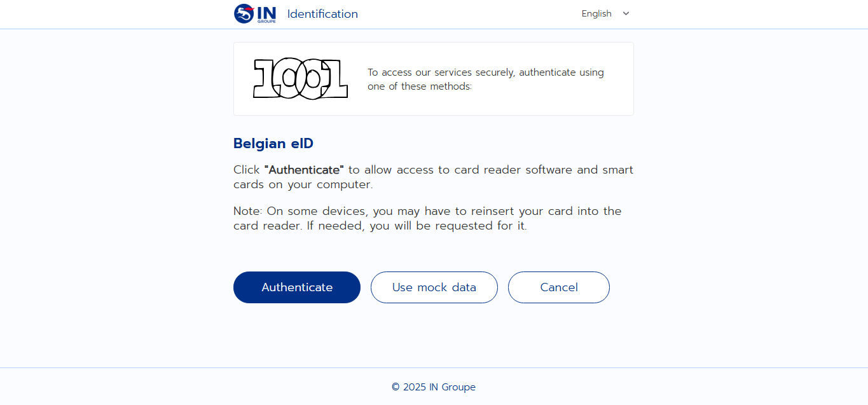Viewport: 868px width, 405px height.
Task: Click the "© 2025 IN Groupe" footer text
Action: point(434,387)
